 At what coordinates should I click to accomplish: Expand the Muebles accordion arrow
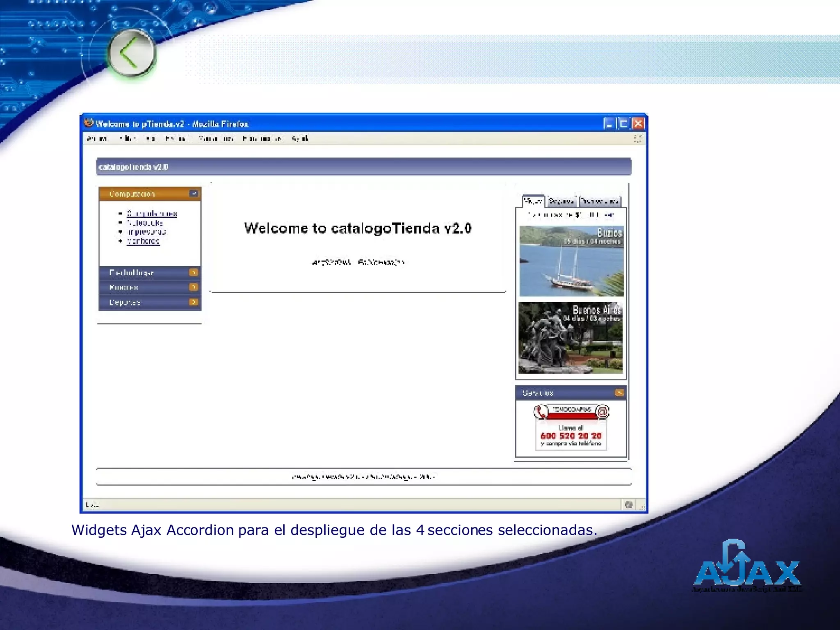[194, 287]
